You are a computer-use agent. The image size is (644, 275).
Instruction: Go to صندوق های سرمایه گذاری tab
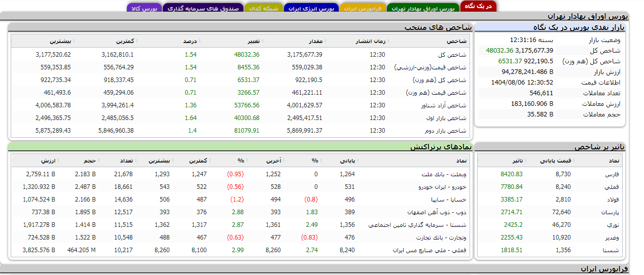[202, 9]
